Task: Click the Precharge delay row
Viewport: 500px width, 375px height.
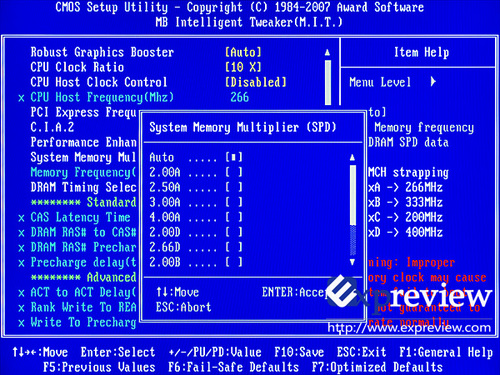Action: coord(77,262)
